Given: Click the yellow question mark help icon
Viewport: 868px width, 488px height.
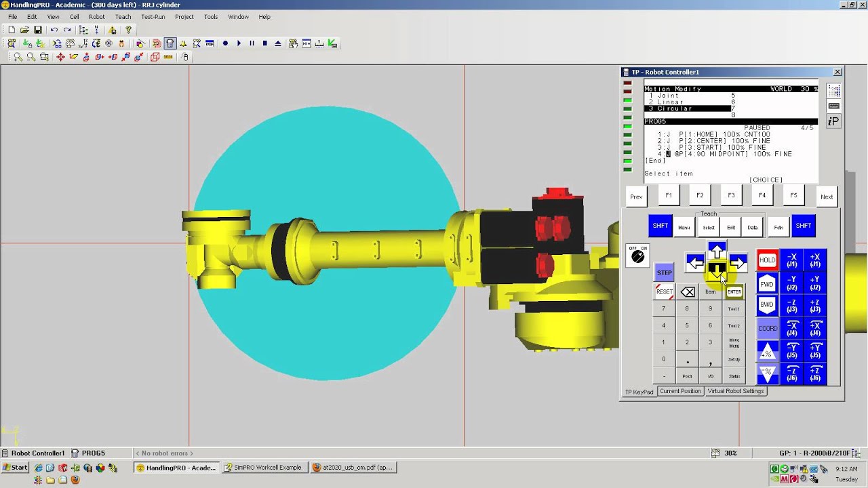Looking at the screenshot, I should 128,30.
